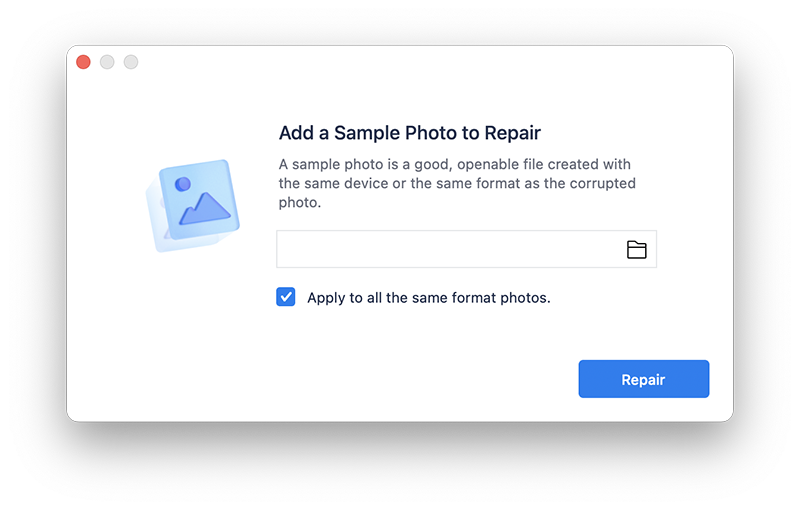Close the dialog with the red button
The image size is (800, 510).
83,62
